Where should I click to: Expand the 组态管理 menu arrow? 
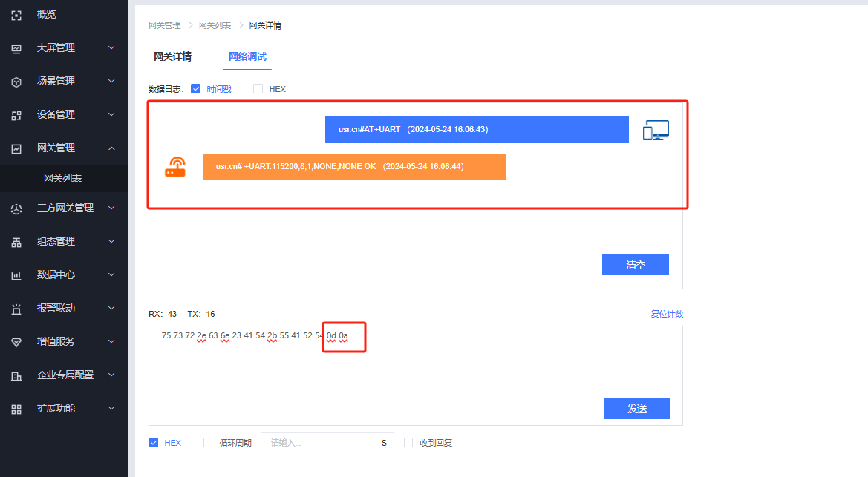tap(111, 242)
